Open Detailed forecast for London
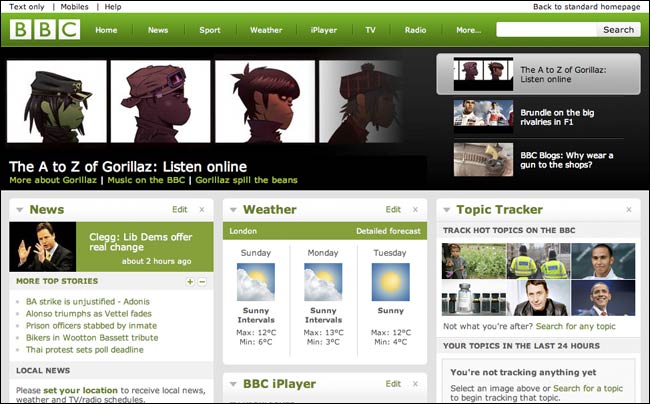 coord(388,231)
